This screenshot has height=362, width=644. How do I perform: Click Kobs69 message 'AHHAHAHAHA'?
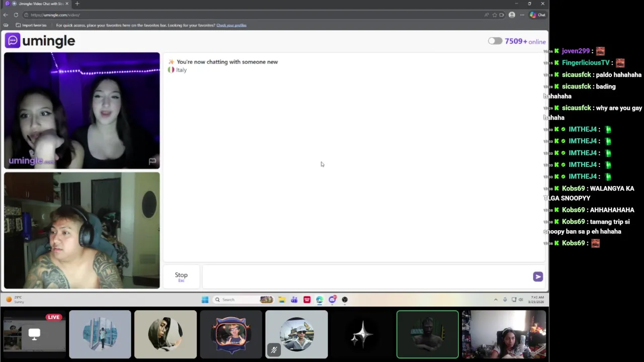pos(612,210)
